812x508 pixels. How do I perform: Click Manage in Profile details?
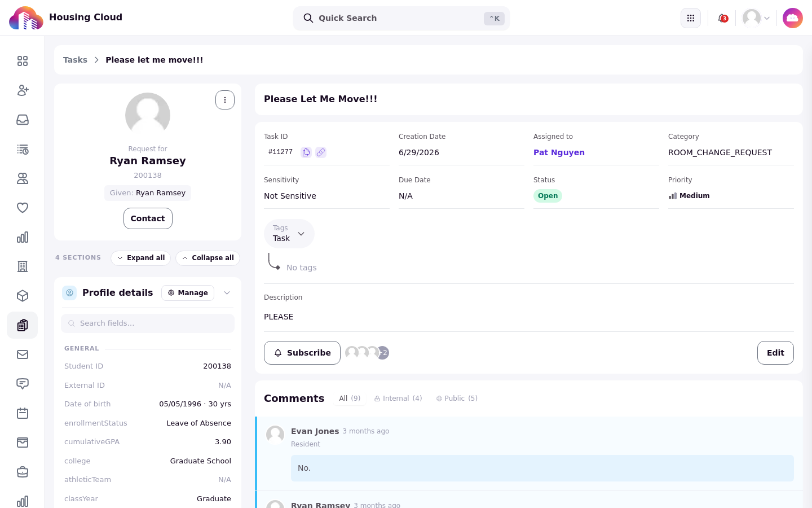pos(188,293)
